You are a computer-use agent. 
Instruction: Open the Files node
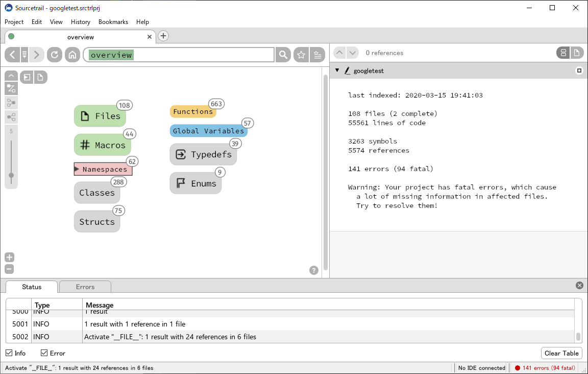(x=100, y=116)
